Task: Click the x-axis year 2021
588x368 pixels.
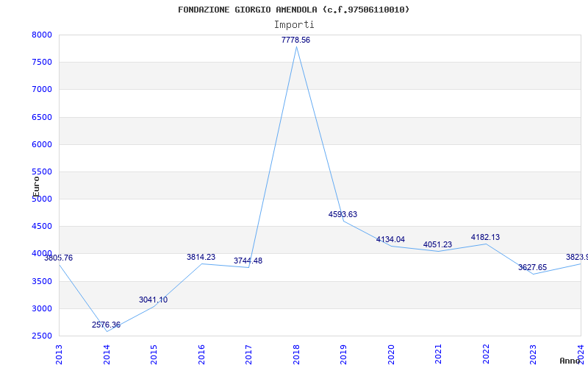Action: point(438,355)
